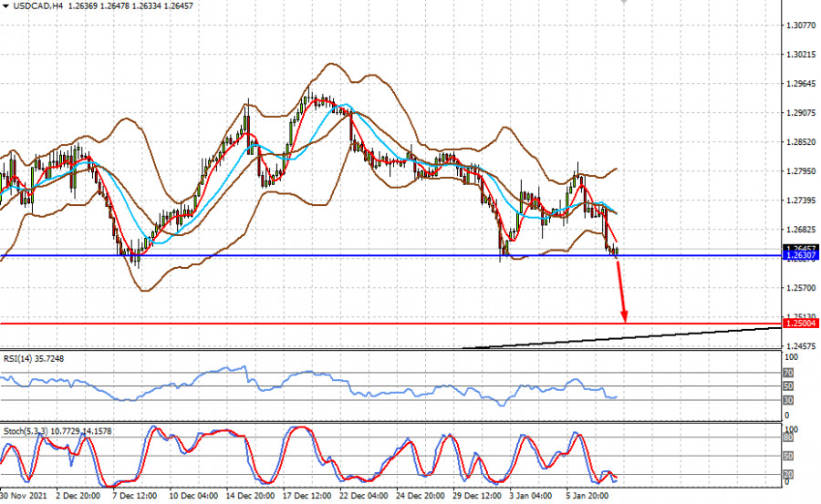Click the Stochastic level 20 marker
The image size is (821, 504).
(788, 475)
